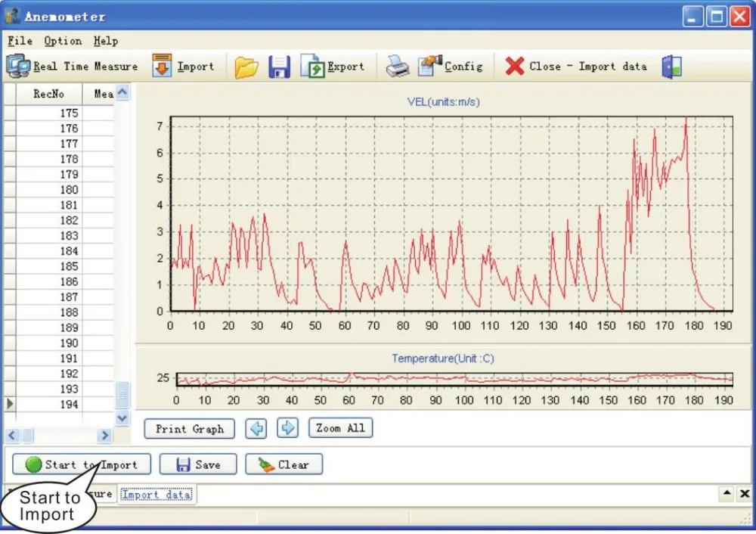Screen dimensions: 756x534
Task: Select record number 194 row
Action: tap(59, 404)
